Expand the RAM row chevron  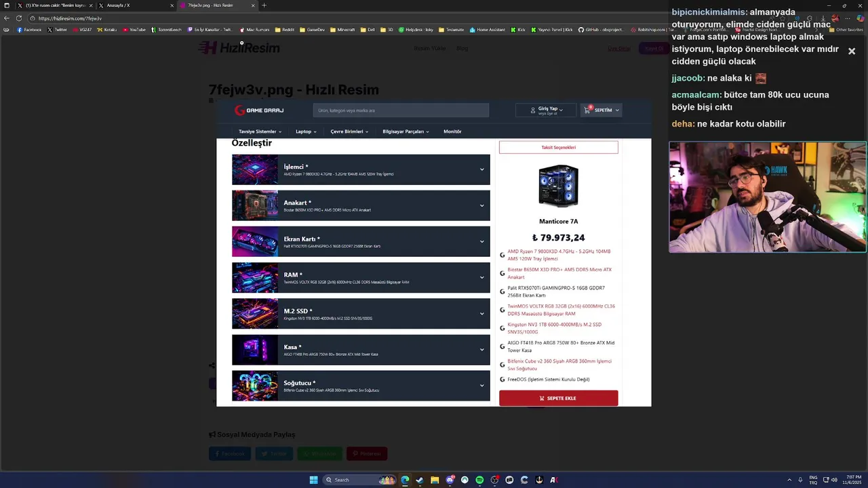pyautogui.click(x=482, y=277)
